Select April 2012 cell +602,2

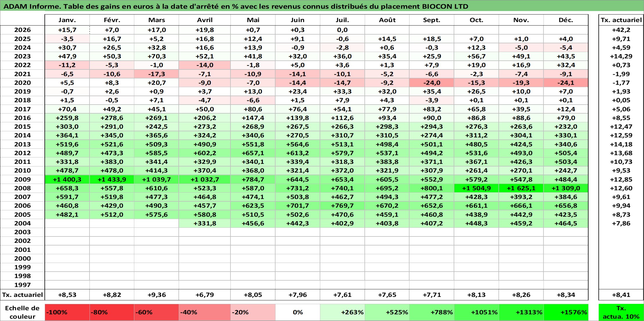[x=205, y=153]
